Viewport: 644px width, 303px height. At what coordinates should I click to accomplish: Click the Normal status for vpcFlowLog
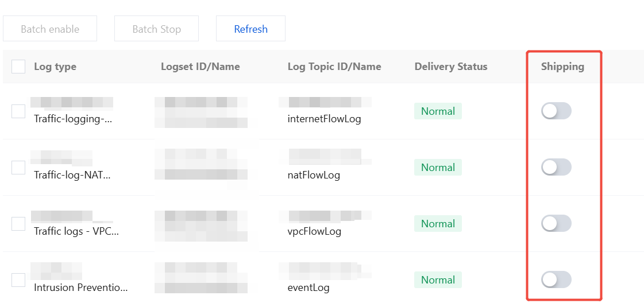(x=438, y=224)
